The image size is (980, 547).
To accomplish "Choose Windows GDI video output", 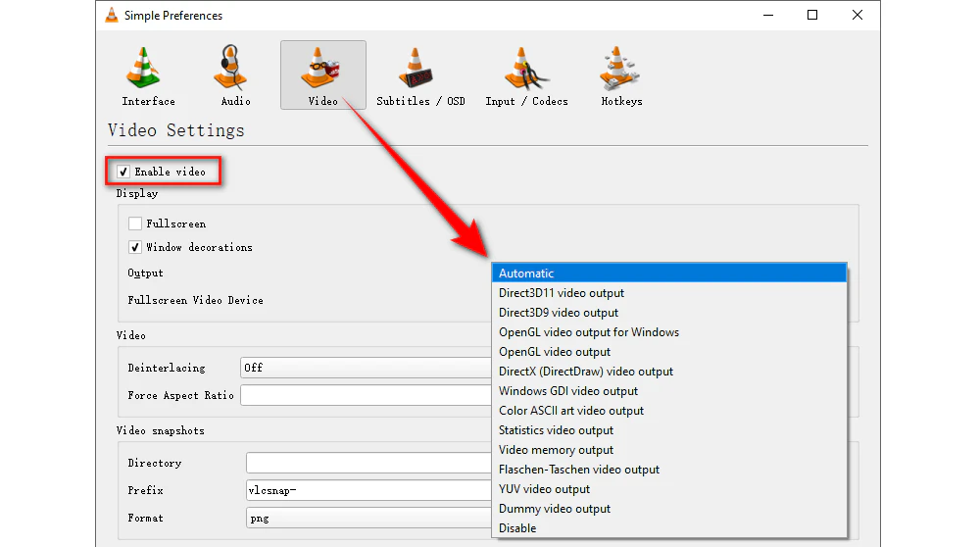I will coord(668,391).
